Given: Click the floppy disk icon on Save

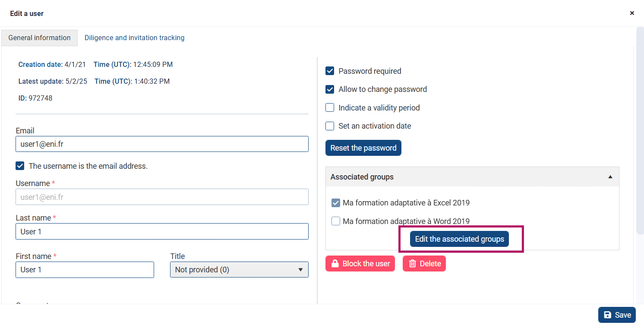Looking at the screenshot, I should [x=608, y=315].
